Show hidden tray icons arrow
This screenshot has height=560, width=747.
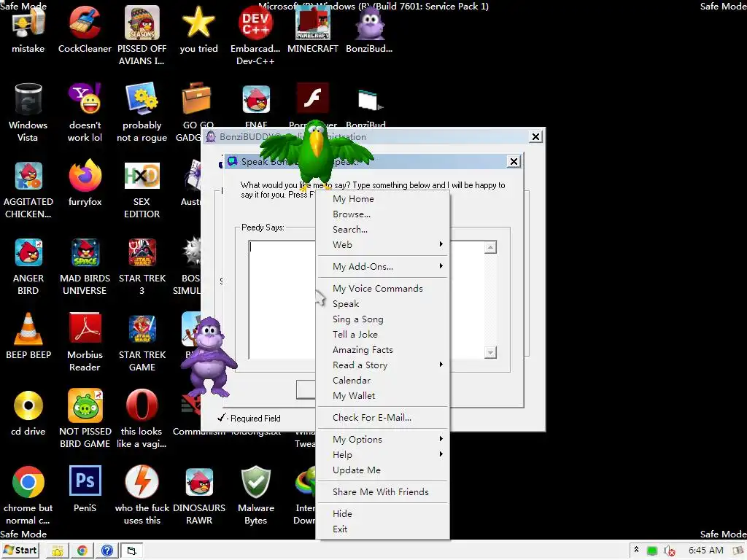point(636,551)
